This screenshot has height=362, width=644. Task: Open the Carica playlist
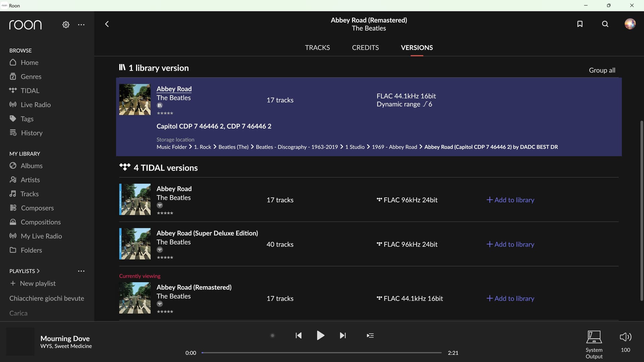[x=18, y=313]
